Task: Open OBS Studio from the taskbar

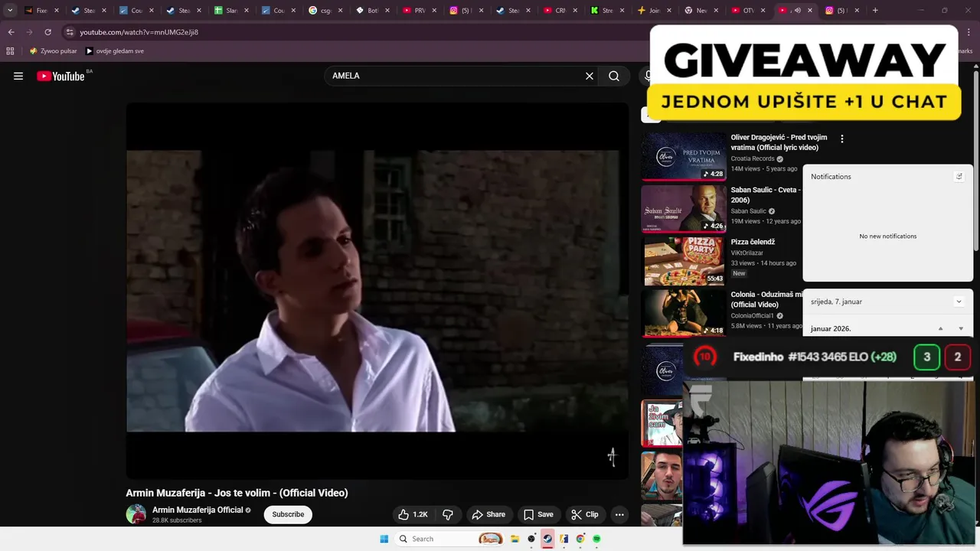Action: pos(531,539)
